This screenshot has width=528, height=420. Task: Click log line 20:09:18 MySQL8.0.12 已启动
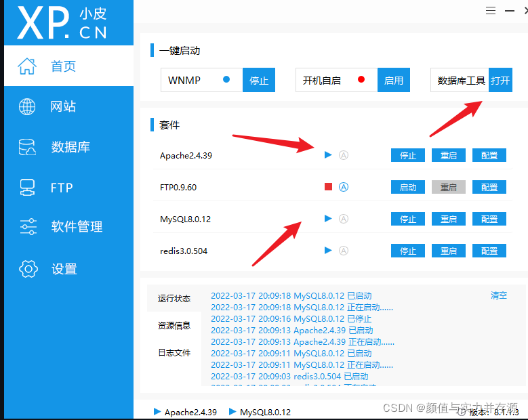pos(291,296)
